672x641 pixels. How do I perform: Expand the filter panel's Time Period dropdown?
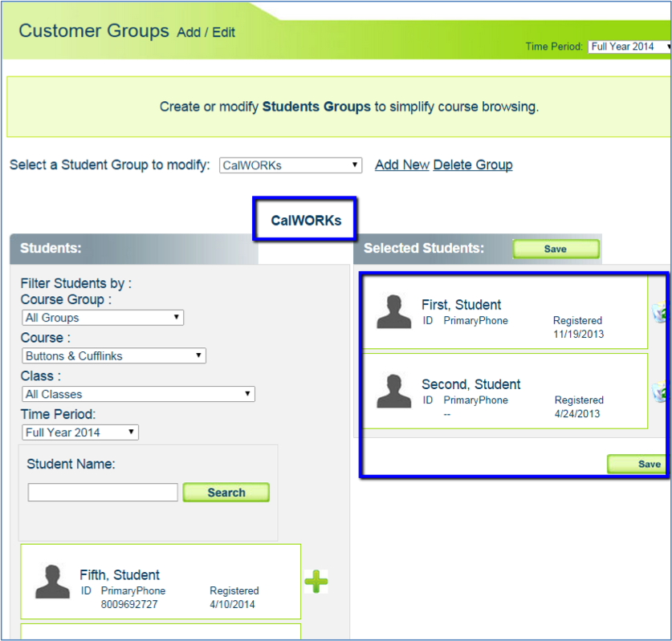tap(80, 432)
